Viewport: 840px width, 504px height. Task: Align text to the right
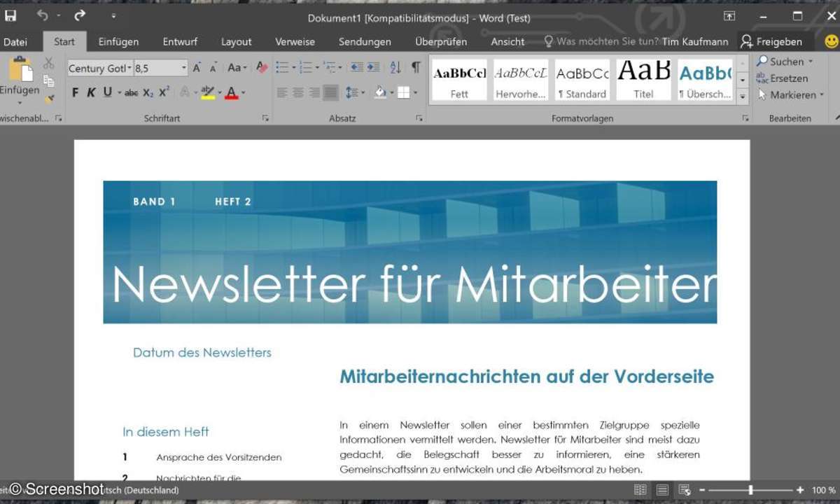(314, 92)
